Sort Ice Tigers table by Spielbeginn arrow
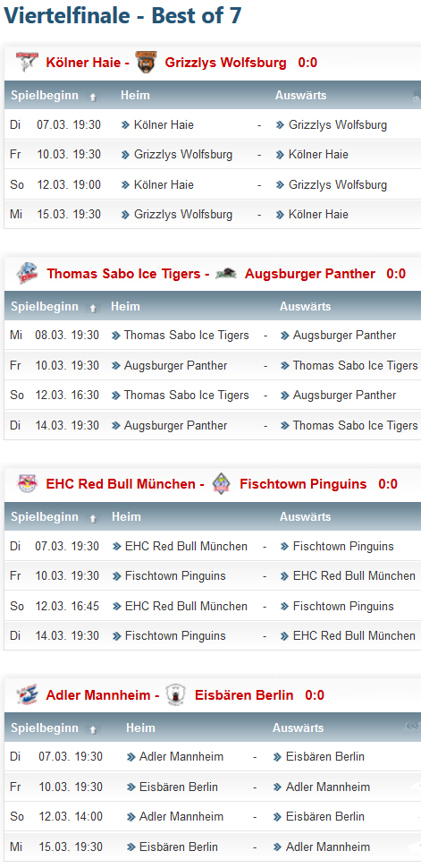 (x=93, y=309)
